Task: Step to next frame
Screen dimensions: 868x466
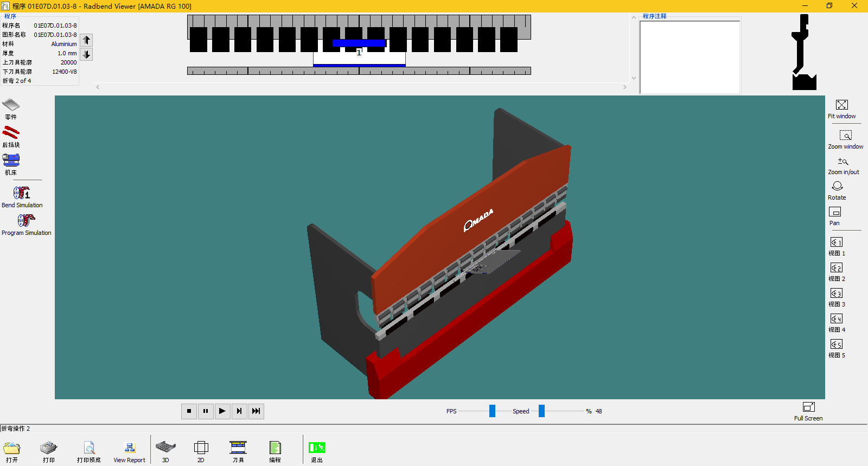Action: tap(239, 411)
